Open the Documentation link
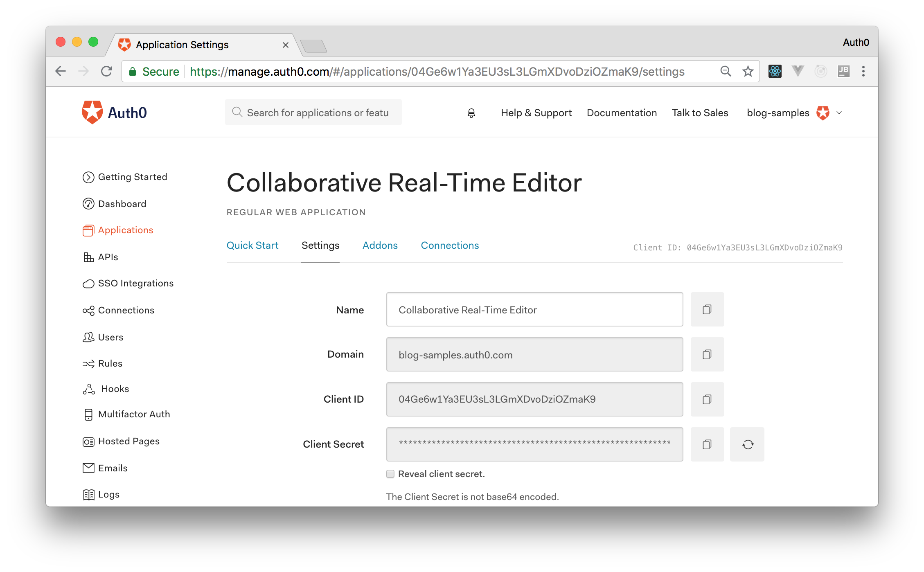Viewport: 924px width, 572px height. pyautogui.click(x=622, y=113)
